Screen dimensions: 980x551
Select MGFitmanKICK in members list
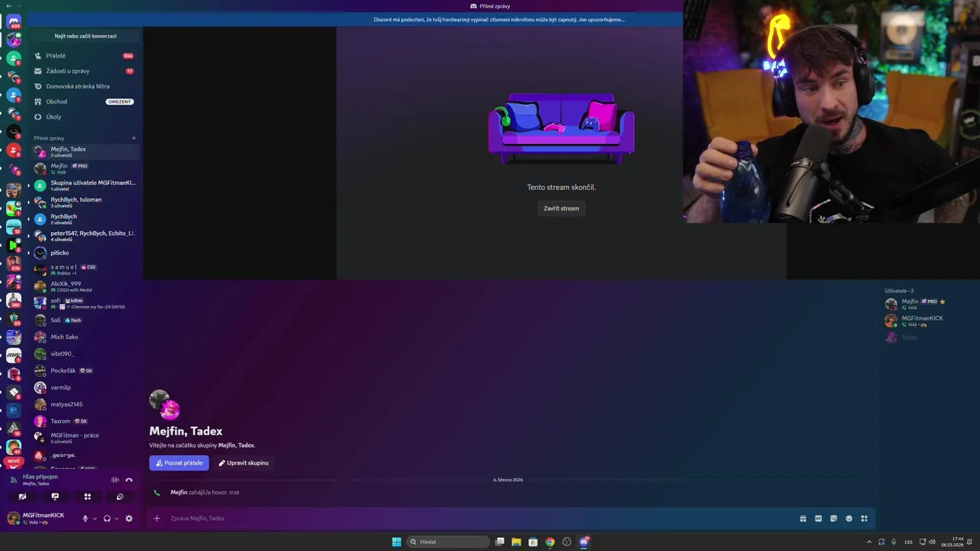coord(929,321)
